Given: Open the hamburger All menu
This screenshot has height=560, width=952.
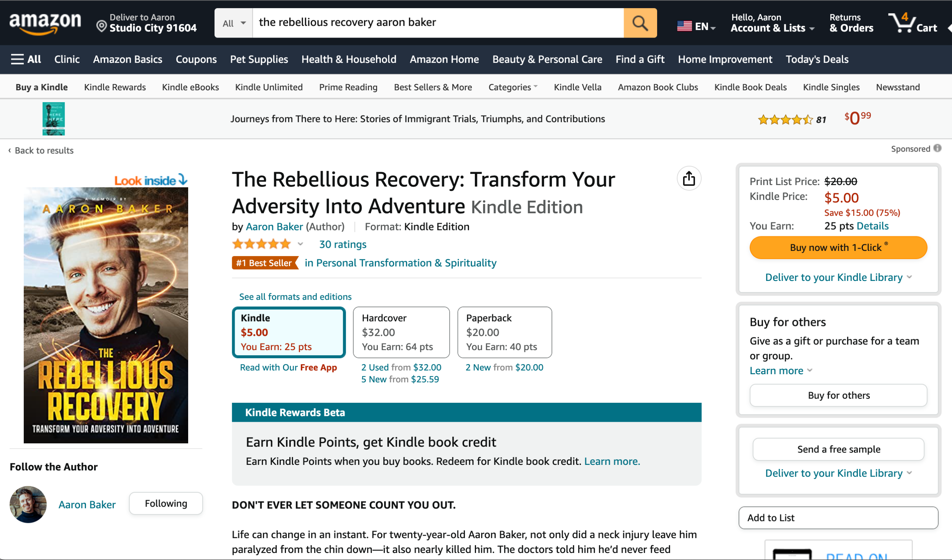Looking at the screenshot, I should (26, 59).
